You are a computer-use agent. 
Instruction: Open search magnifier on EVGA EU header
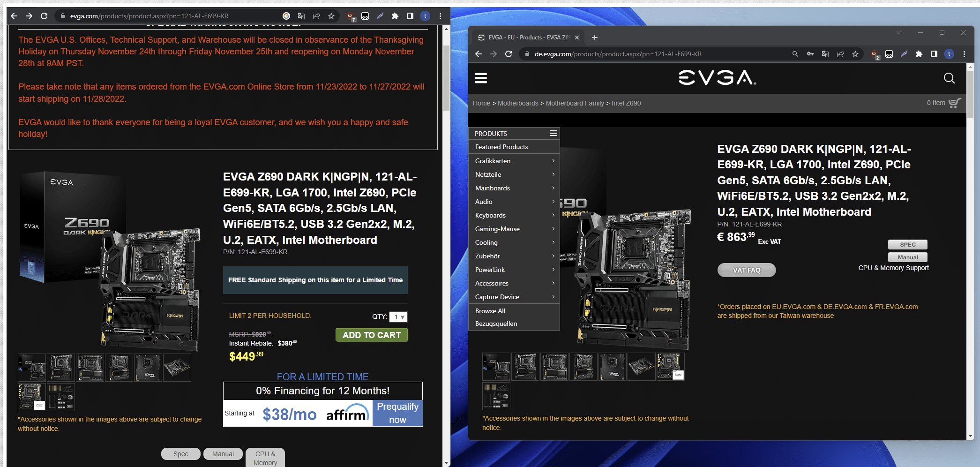[949, 78]
